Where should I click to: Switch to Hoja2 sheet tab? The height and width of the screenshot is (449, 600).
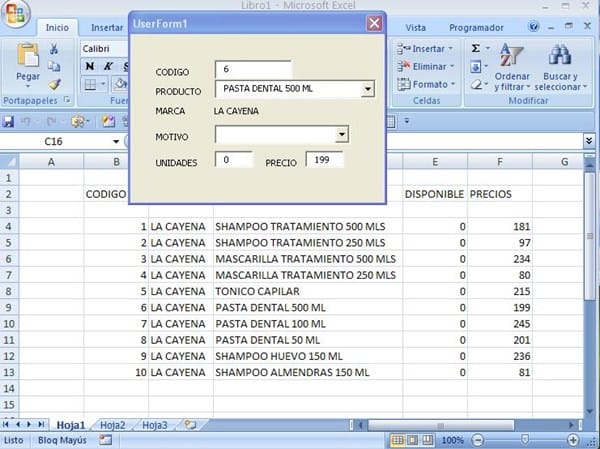click(111, 425)
